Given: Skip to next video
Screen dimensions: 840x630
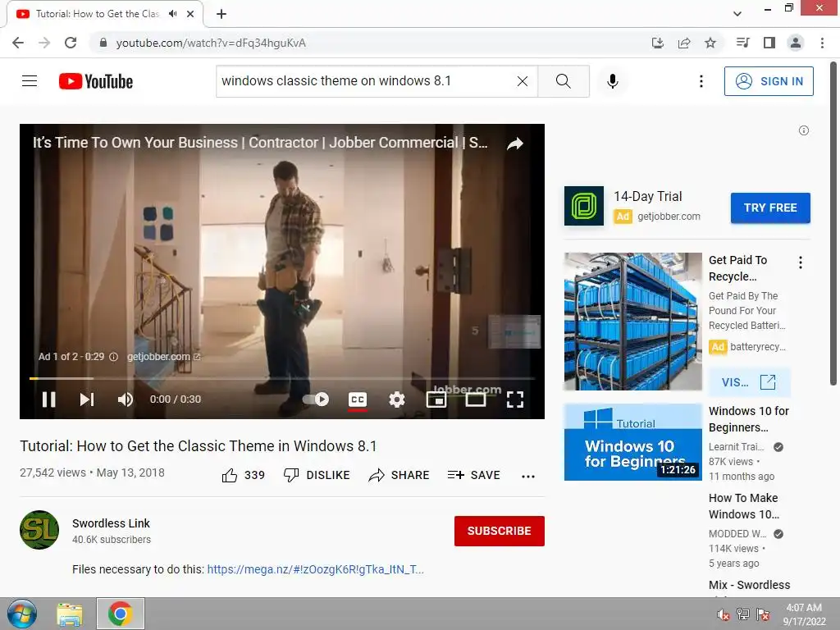Looking at the screenshot, I should pos(87,399).
